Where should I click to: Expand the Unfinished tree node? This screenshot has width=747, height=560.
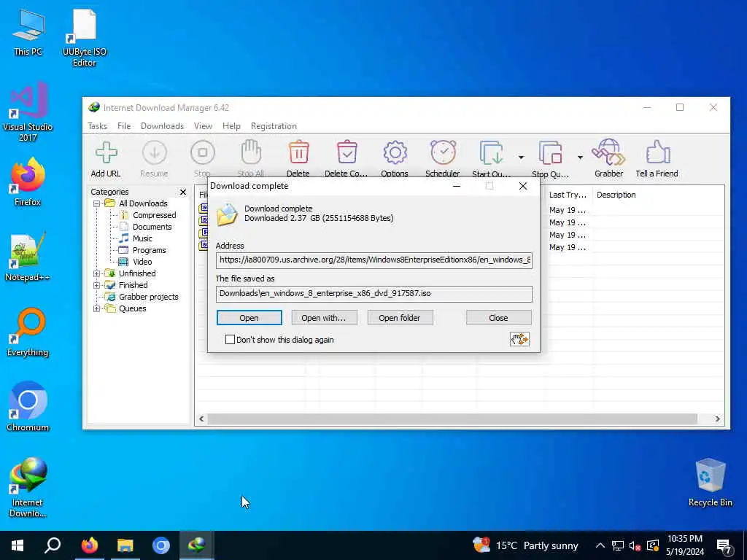97,273
